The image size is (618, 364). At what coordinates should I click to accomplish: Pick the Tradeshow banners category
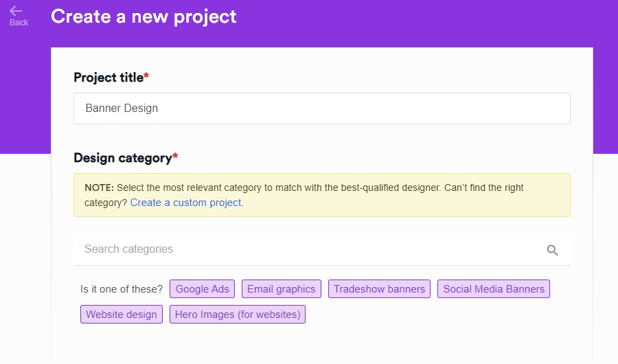pyautogui.click(x=379, y=289)
